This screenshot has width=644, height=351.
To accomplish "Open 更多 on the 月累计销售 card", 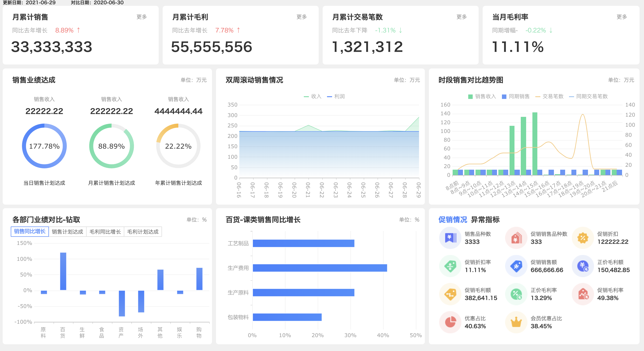I will (141, 17).
